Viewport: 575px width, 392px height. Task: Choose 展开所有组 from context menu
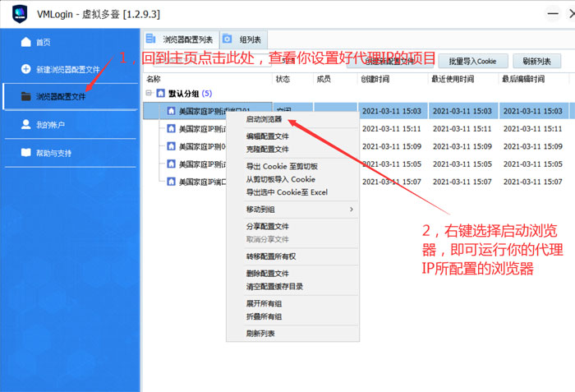point(264,303)
